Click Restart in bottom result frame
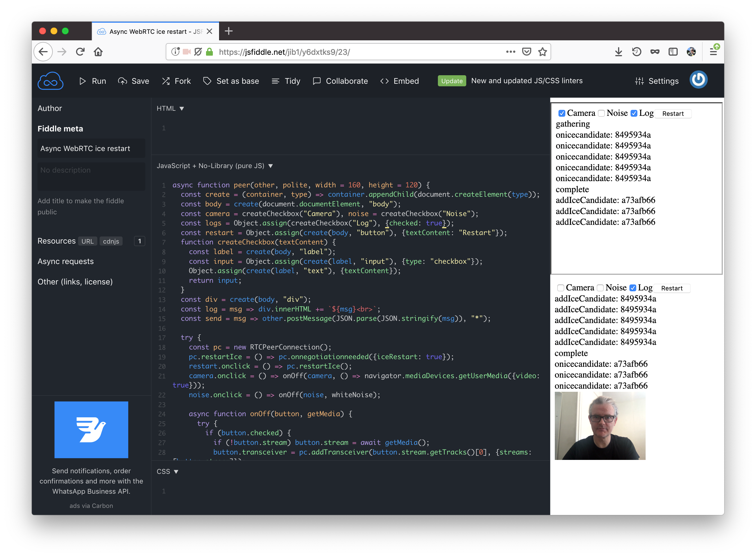This screenshot has height=557, width=756. [672, 288]
